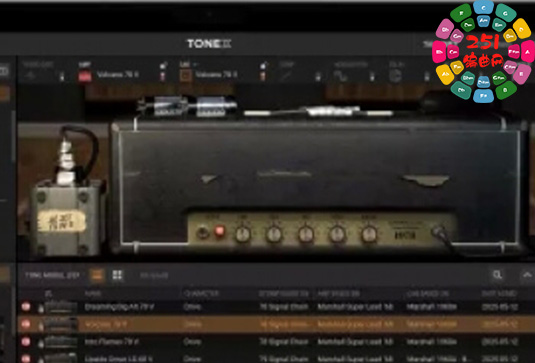Flip the black power switch on the amp
Viewport: 535px width, 363px height.
(x=203, y=233)
